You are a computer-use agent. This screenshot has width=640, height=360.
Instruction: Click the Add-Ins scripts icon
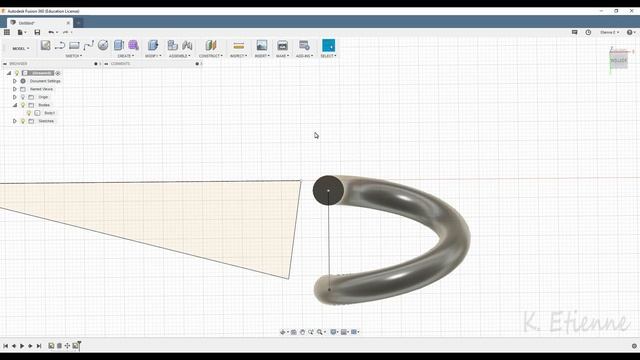coord(304,45)
